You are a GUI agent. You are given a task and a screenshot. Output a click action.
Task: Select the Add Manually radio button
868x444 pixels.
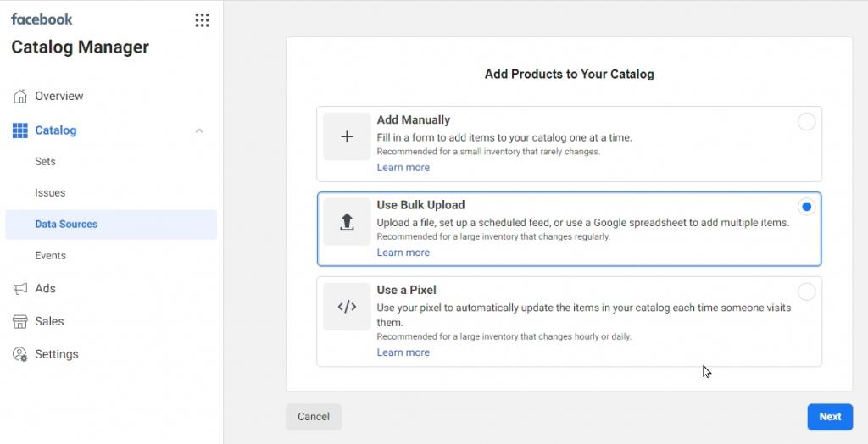pyautogui.click(x=807, y=122)
